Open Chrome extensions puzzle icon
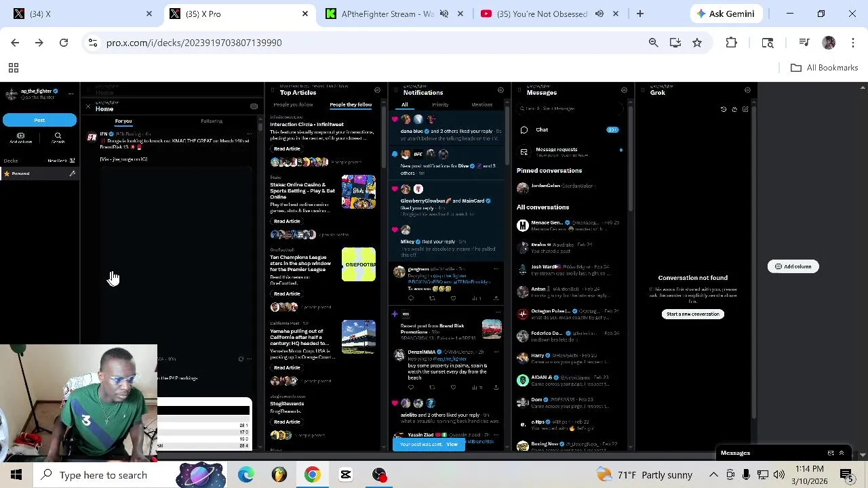 point(731,43)
